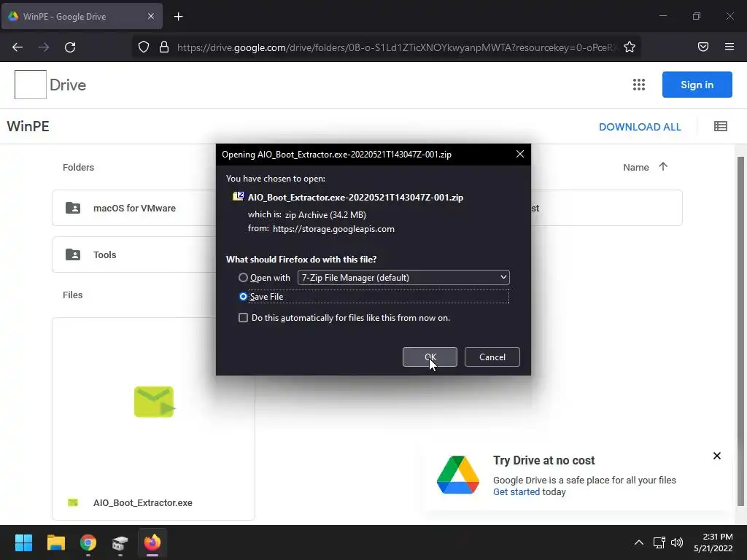Open the box-shaped app on taskbar
The width and height of the screenshot is (747, 560).
point(120,542)
